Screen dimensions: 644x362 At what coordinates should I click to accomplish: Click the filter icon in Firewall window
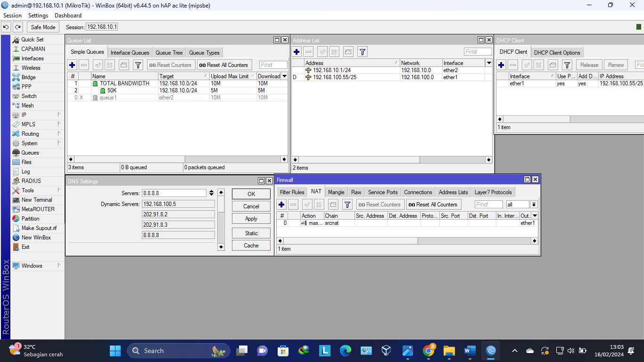coord(347,205)
